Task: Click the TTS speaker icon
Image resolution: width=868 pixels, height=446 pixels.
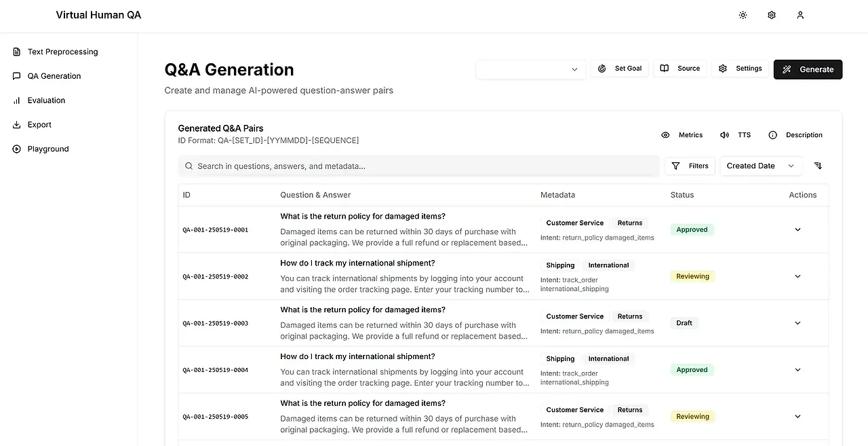Action: pos(725,135)
